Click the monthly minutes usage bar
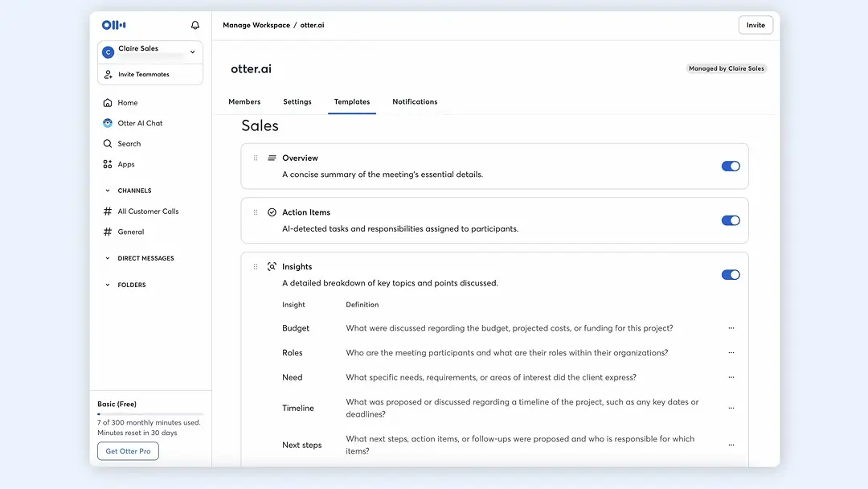This screenshot has height=489, width=868. [x=150, y=413]
